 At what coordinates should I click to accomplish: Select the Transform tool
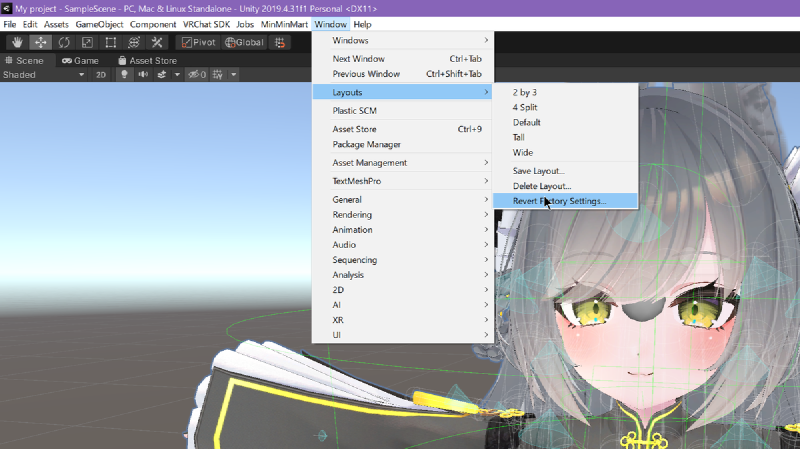[x=134, y=42]
